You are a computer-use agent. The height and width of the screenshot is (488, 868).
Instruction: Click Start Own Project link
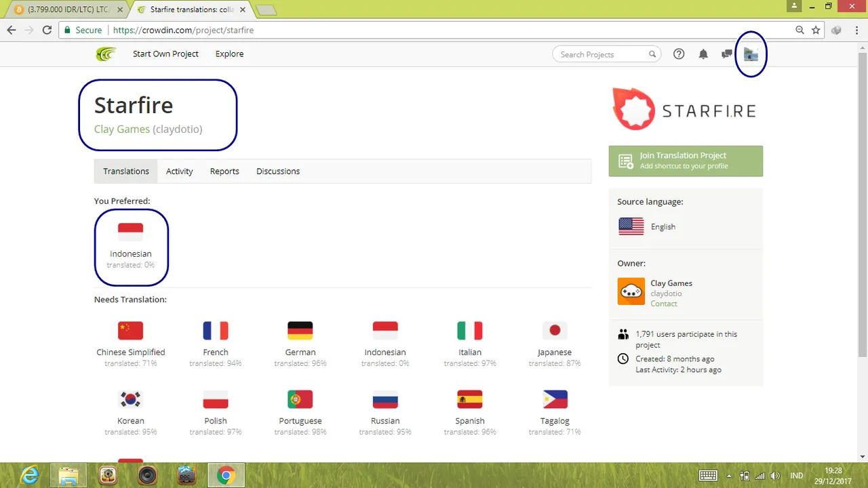tap(165, 54)
